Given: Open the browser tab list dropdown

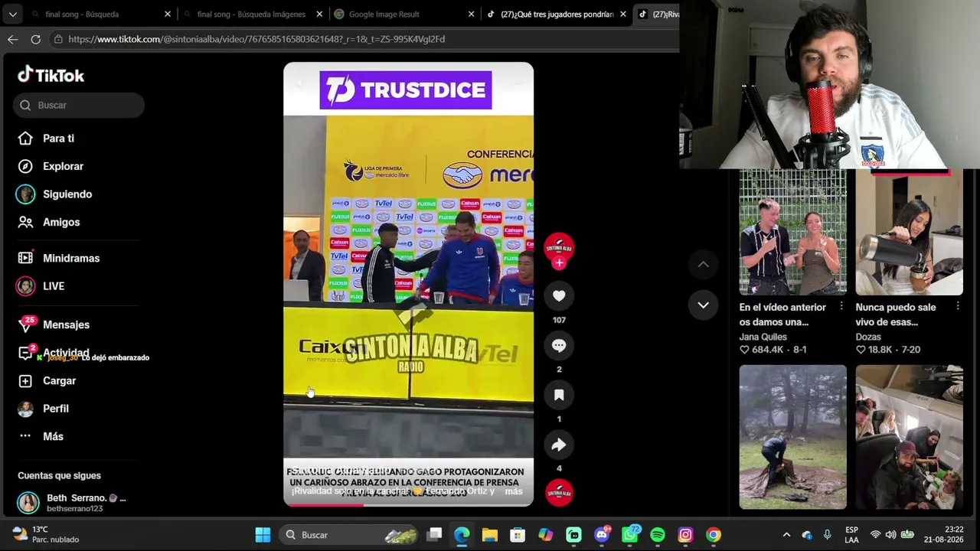Looking at the screenshot, I should pyautogui.click(x=13, y=14).
